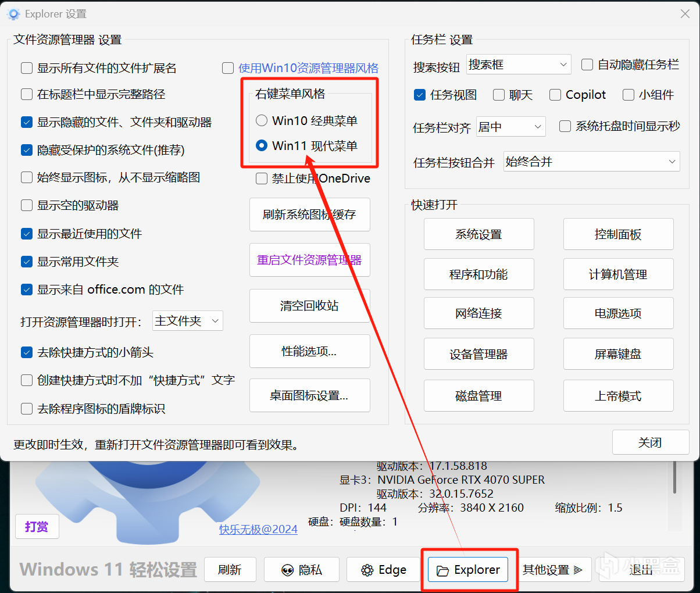700x593 pixels.
Task: Click the 退出 exit button in main window
Action: pyautogui.click(x=642, y=570)
